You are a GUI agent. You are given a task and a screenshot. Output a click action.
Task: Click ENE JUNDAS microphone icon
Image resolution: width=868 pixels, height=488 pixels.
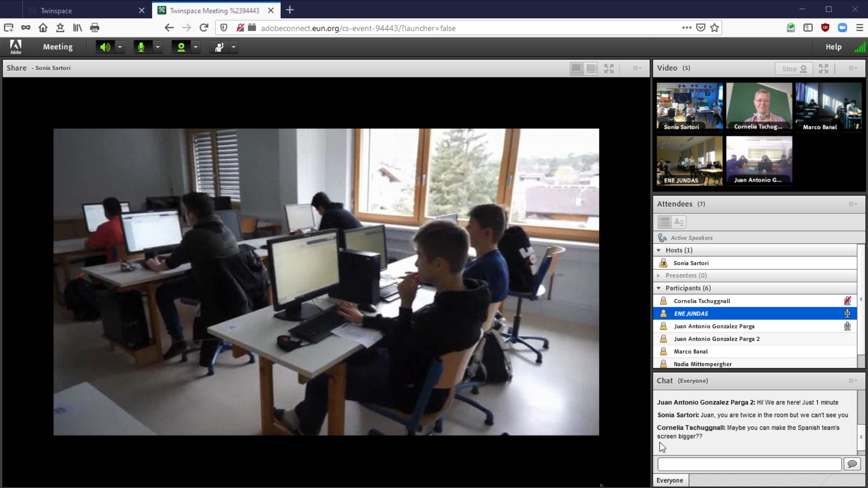[x=847, y=313]
